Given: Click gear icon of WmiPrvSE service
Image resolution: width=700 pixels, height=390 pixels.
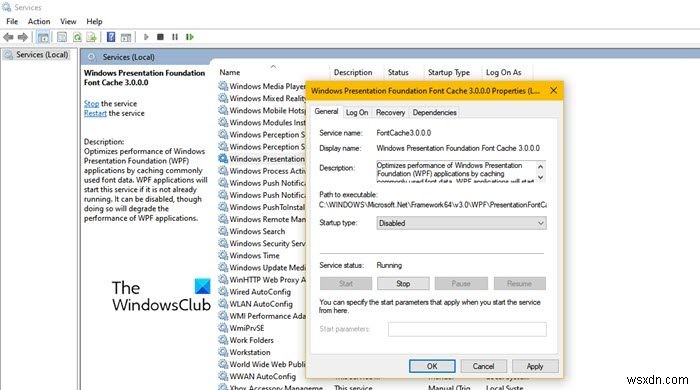Looking at the screenshot, I should click(x=223, y=328).
